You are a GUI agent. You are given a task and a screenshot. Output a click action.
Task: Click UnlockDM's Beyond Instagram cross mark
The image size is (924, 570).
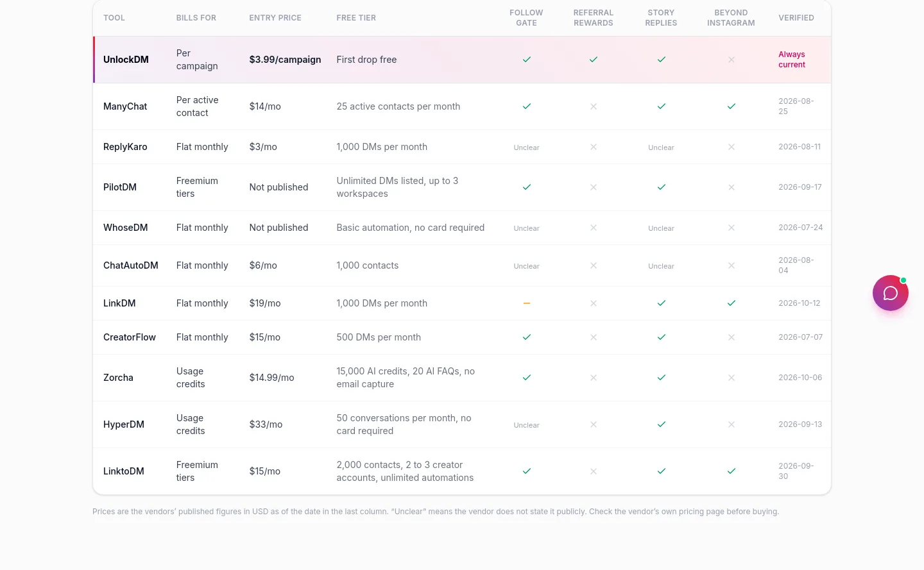732,60
